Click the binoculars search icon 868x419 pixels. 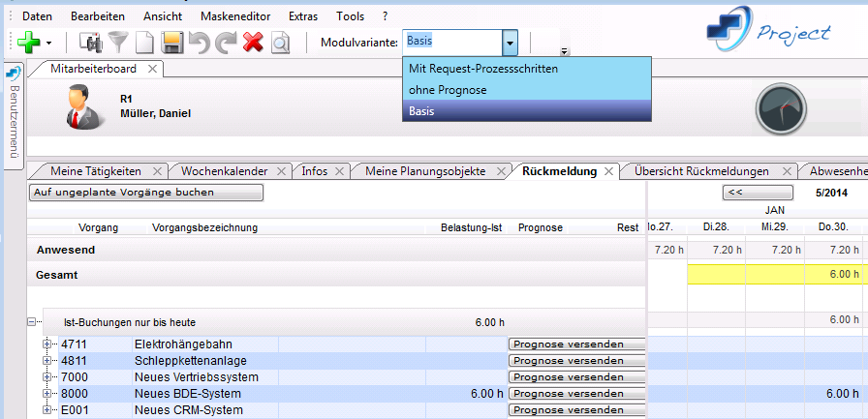(91, 43)
